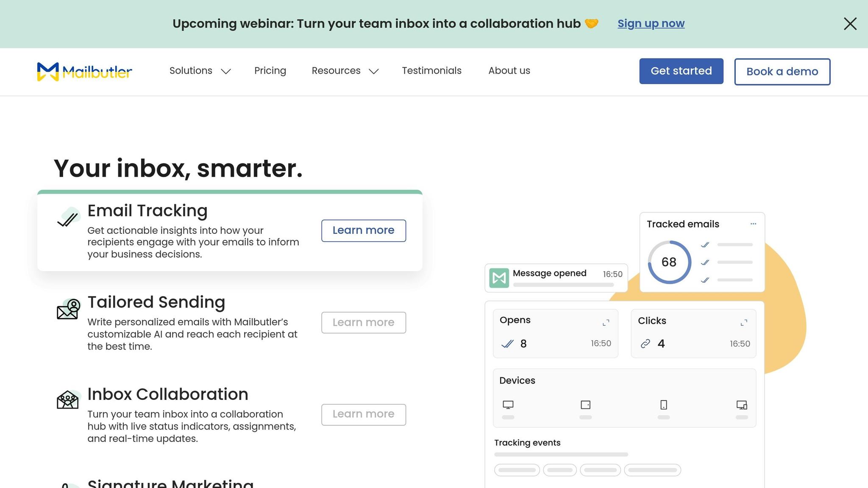Click the 68 tracked emails progress ring
868x488 pixels.
(669, 262)
